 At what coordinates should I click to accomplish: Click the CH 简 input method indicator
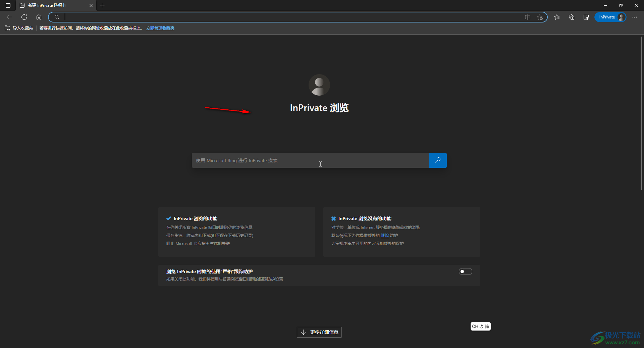(x=480, y=327)
